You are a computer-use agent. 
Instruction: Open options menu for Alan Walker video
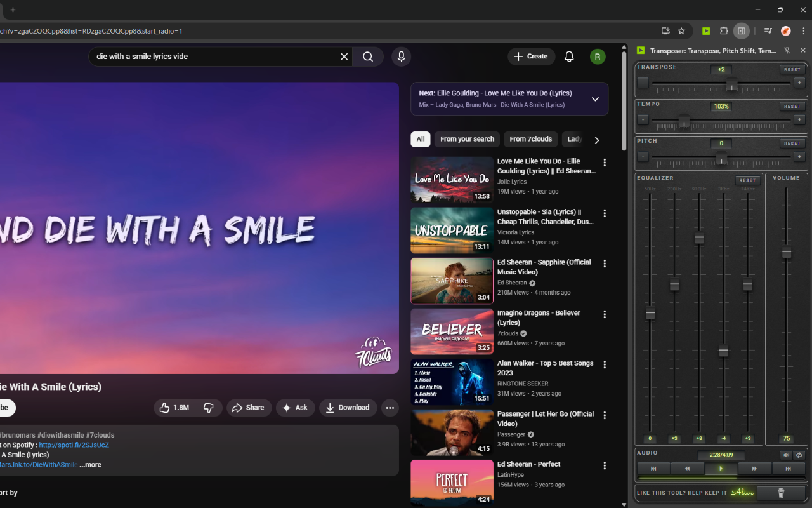[605, 364]
